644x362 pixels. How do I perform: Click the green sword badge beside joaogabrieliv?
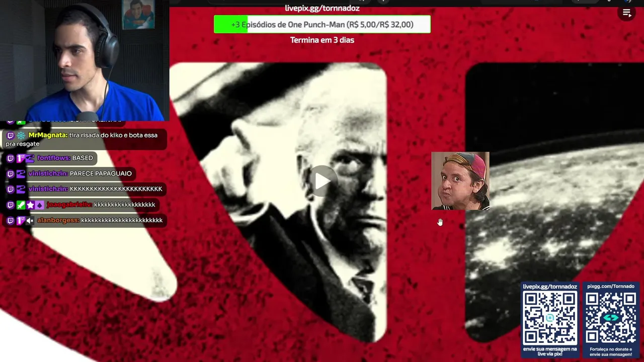coord(21,205)
